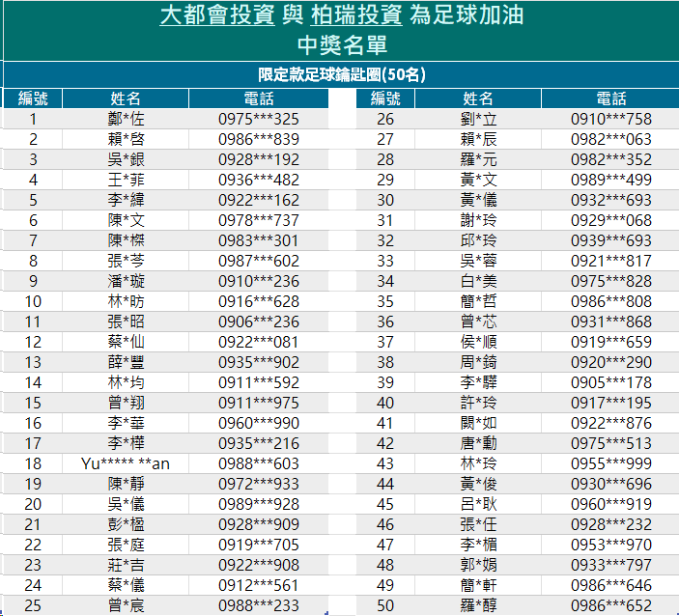The image size is (679, 616).
Task: Open the 大都會投資 underlined link
Action: tap(217, 15)
